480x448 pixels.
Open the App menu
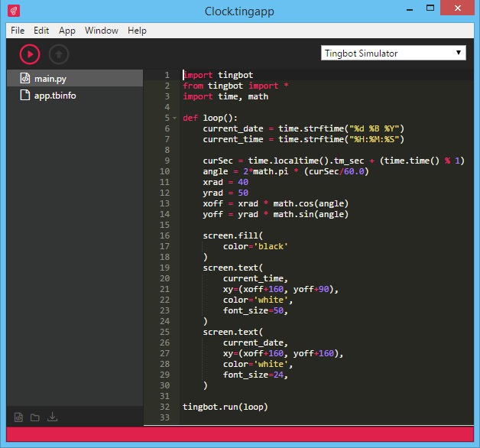(x=67, y=31)
